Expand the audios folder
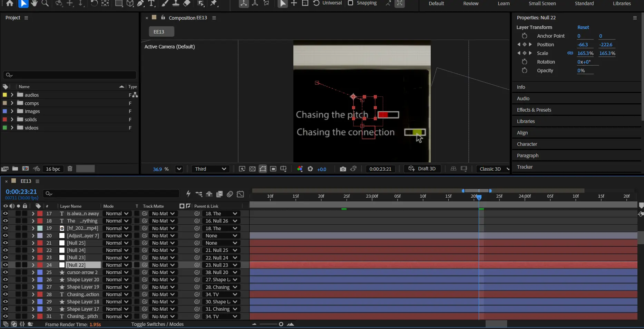 click(x=12, y=95)
